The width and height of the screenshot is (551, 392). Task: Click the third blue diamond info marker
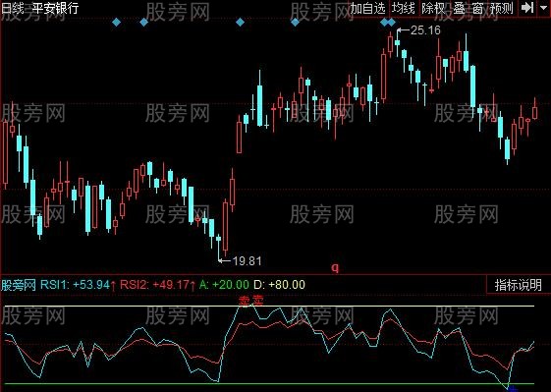pyautogui.click(x=240, y=23)
